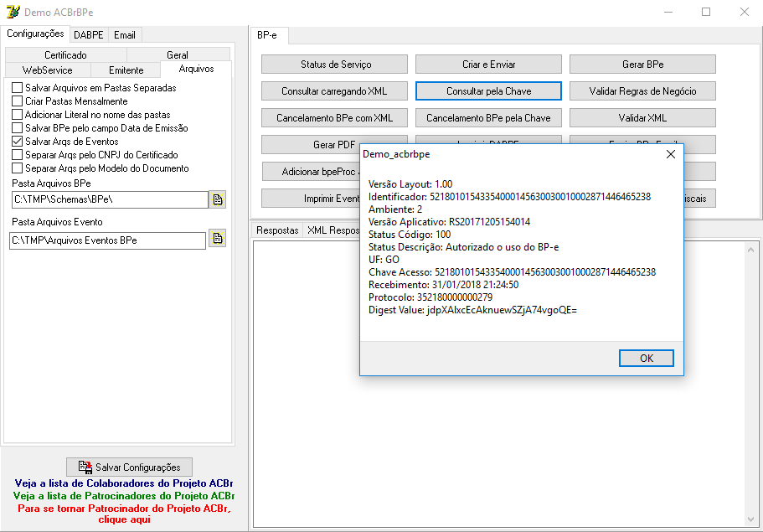Click the Status Código: 100 line
Screen dimensions: 763x532
click(x=410, y=235)
